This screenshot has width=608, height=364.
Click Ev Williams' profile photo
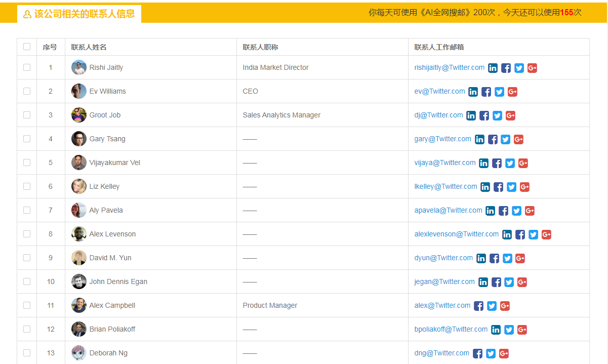[79, 91]
